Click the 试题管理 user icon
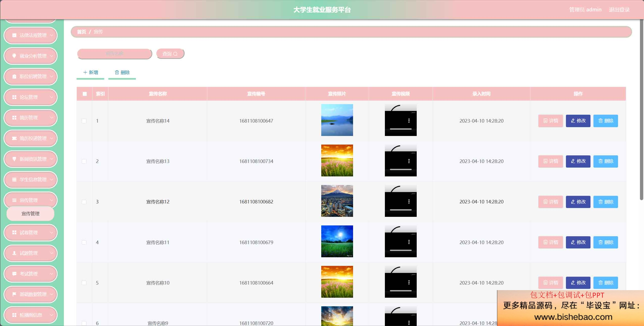Image resolution: width=644 pixels, height=326 pixels. click(x=14, y=253)
